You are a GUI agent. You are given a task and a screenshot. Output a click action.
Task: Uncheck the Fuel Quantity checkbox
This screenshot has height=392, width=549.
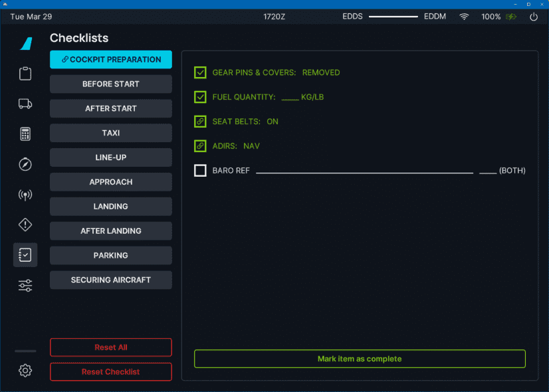coord(200,97)
